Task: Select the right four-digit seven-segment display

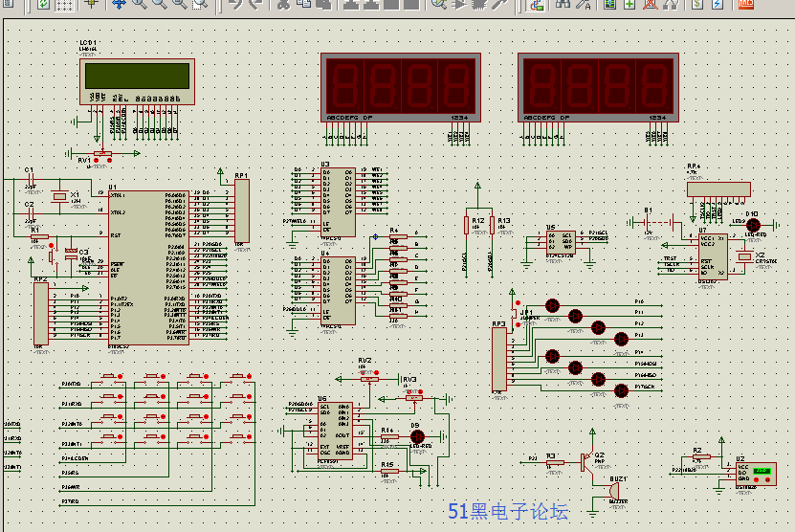Action: (x=598, y=87)
